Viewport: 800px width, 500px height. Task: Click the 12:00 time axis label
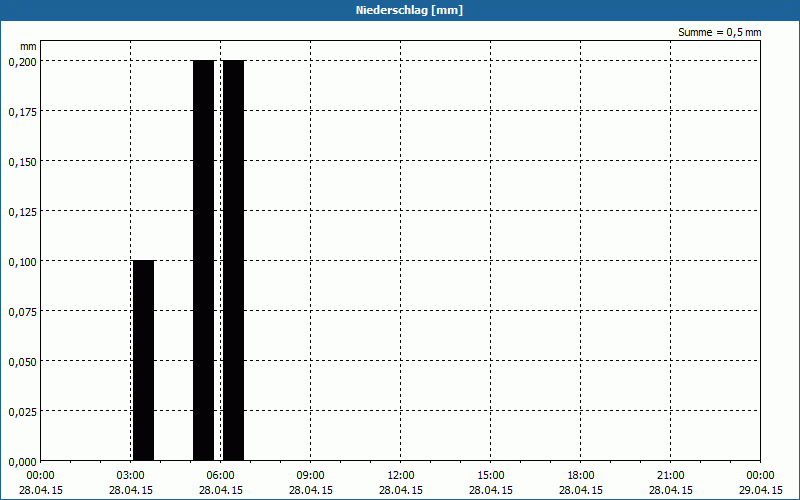[401, 475]
